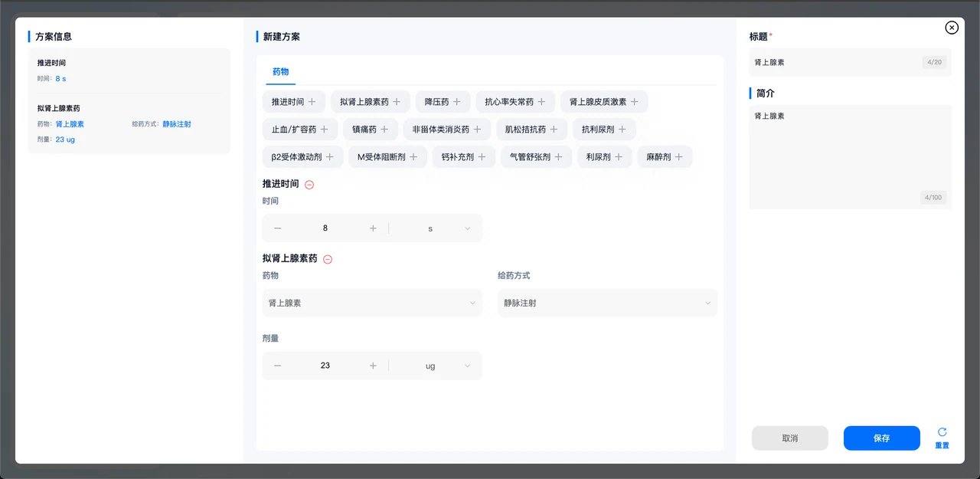Click the 剂量 value field showing 23
The image size is (980, 479).
pos(325,366)
